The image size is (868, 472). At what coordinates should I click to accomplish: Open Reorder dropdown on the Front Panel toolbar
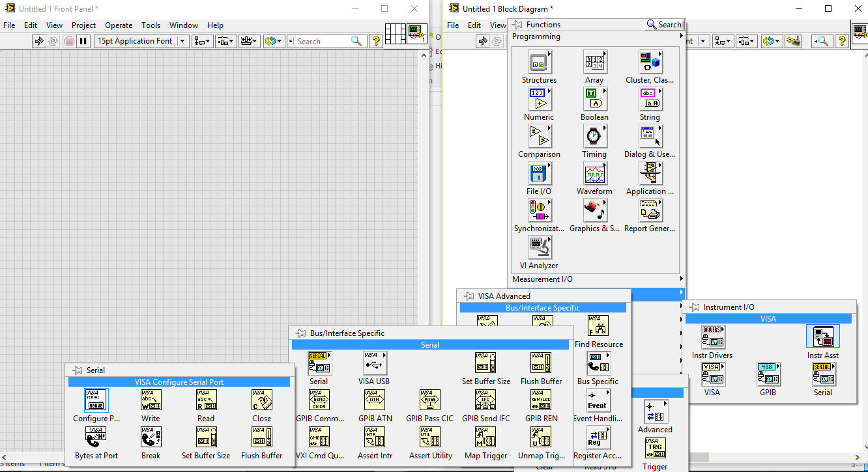(274, 41)
